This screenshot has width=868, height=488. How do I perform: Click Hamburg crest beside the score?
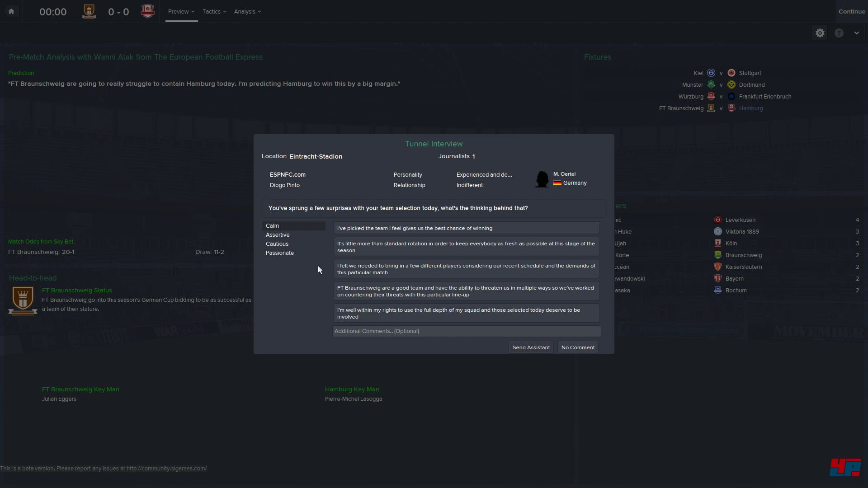(x=147, y=11)
